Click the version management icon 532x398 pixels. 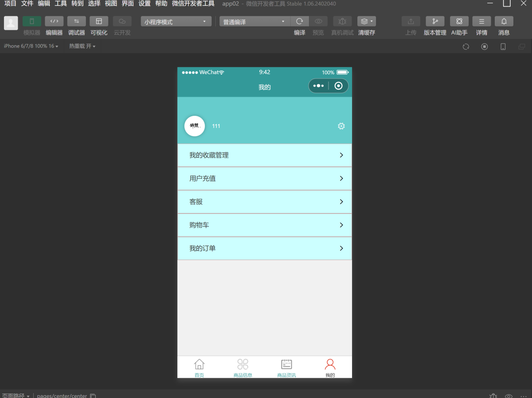(435, 21)
